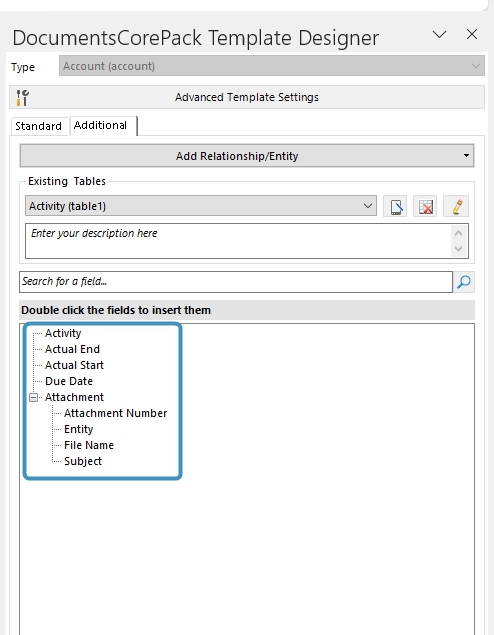
Task: Select the Attachment Number field
Action: pyautogui.click(x=115, y=413)
